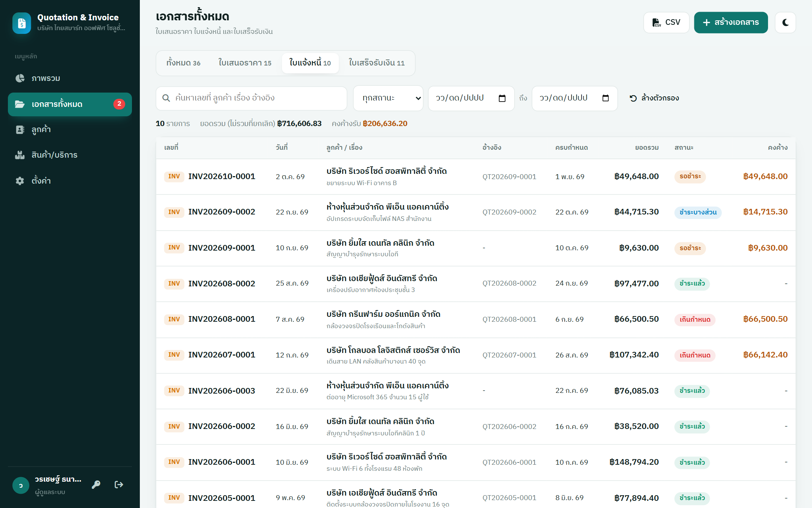Click the เอกสารทั้งหมด folder icon in sidebar
This screenshot has width=812, height=508.
pos(20,104)
